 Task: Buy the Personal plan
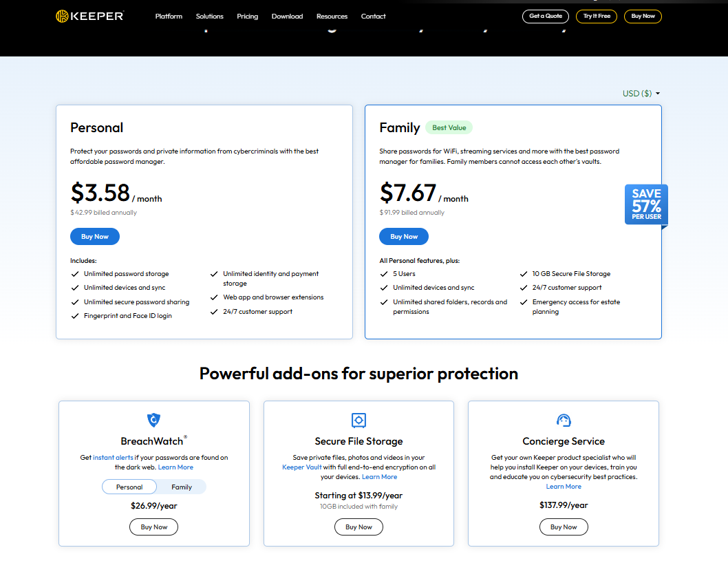point(95,236)
